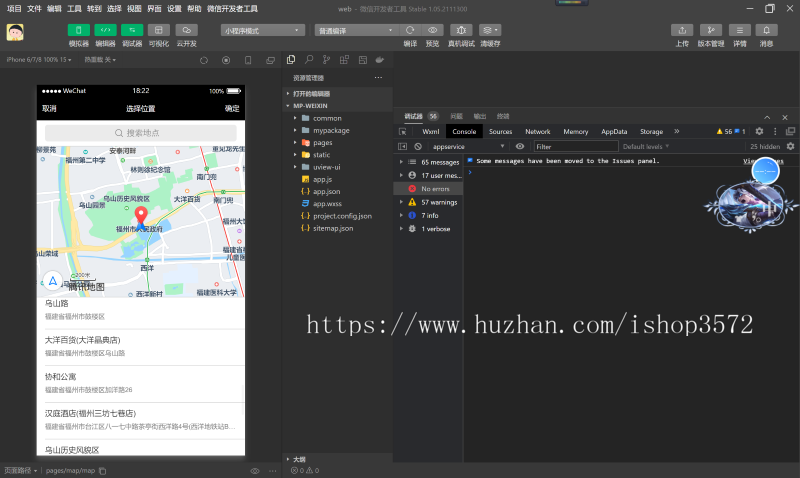Viewport: 800px width, 478px height.
Task: Click simulator phone rotate icon
Action: tap(248, 60)
